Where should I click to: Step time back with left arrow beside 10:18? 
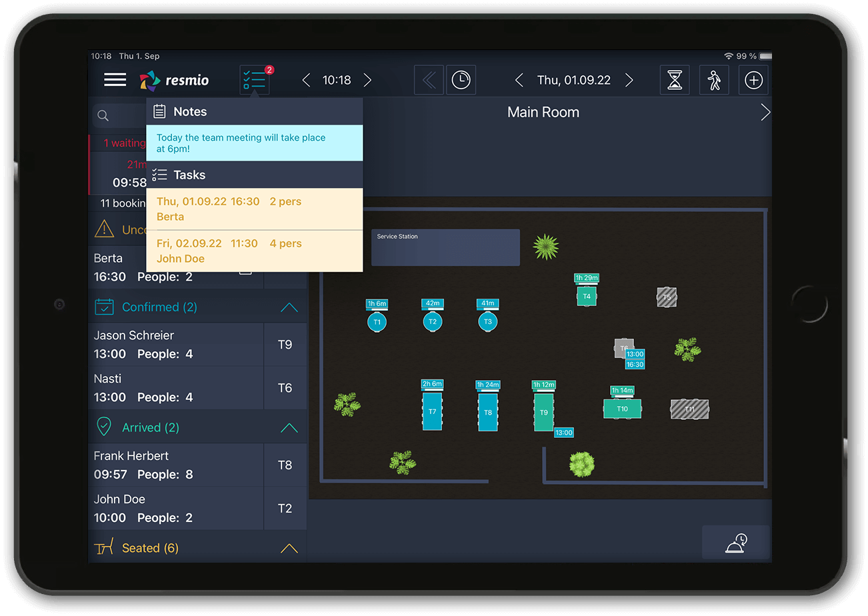click(306, 79)
